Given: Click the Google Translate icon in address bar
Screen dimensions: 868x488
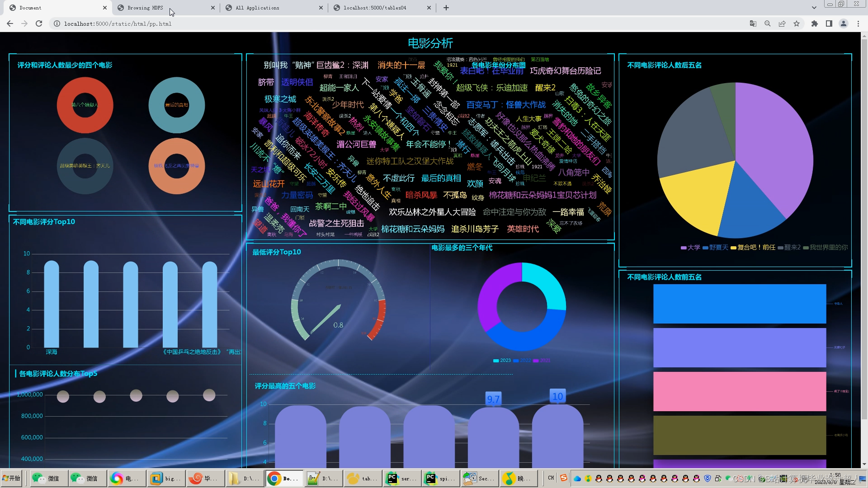Looking at the screenshot, I should click(753, 24).
